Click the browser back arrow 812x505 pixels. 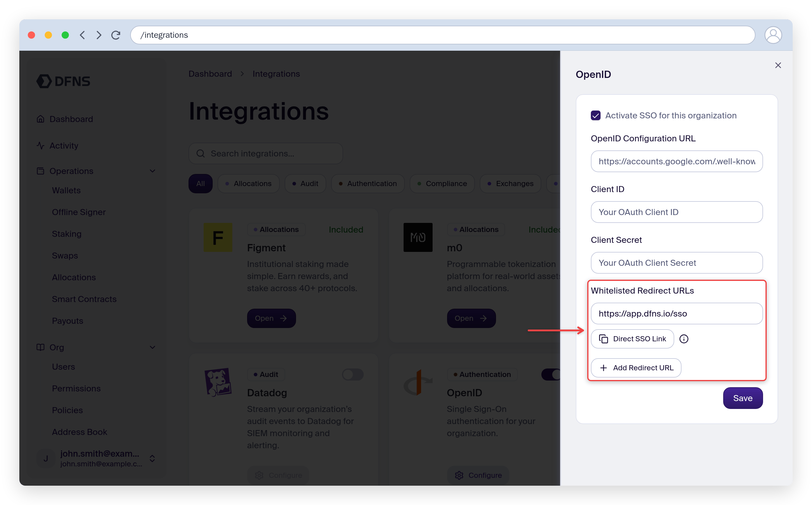[x=82, y=35]
